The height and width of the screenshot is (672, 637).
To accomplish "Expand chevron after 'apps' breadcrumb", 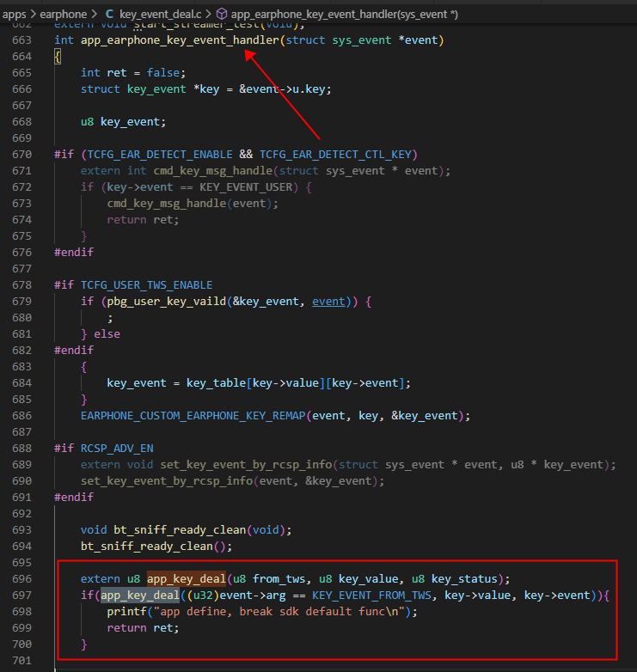I will tap(34, 15).
